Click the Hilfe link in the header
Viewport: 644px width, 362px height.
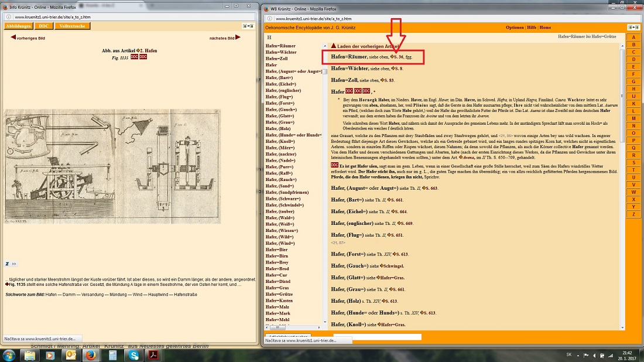(x=532, y=28)
